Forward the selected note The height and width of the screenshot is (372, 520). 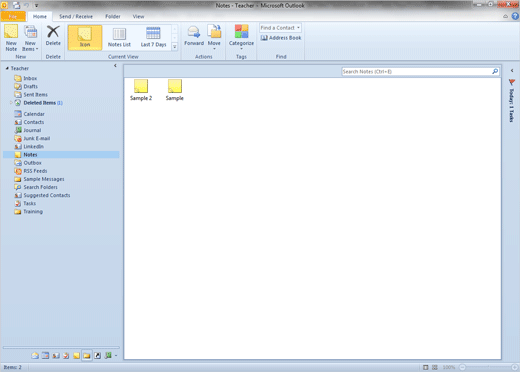tap(194, 36)
